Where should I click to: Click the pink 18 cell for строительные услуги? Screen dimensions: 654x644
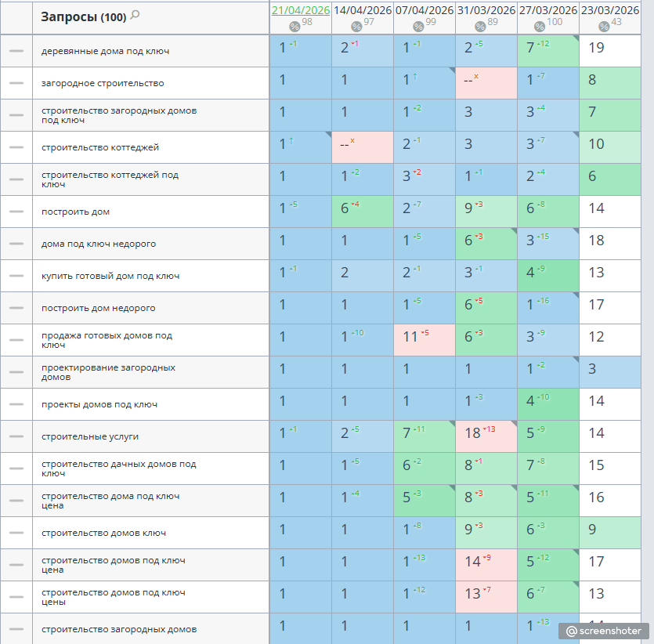point(486,436)
